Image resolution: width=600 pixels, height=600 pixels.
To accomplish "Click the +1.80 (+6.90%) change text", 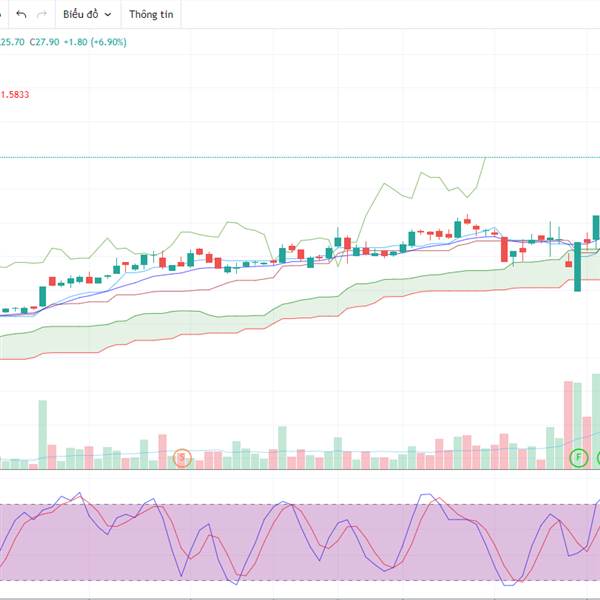I will [x=95, y=42].
